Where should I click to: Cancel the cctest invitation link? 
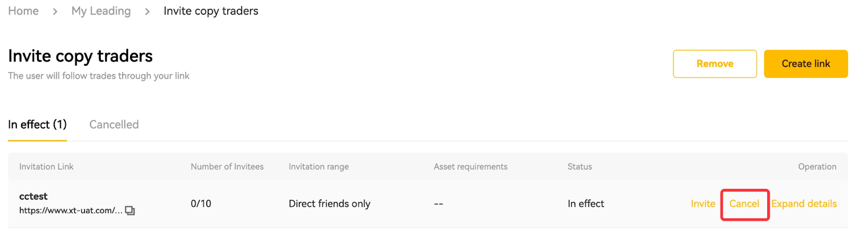click(x=744, y=204)
